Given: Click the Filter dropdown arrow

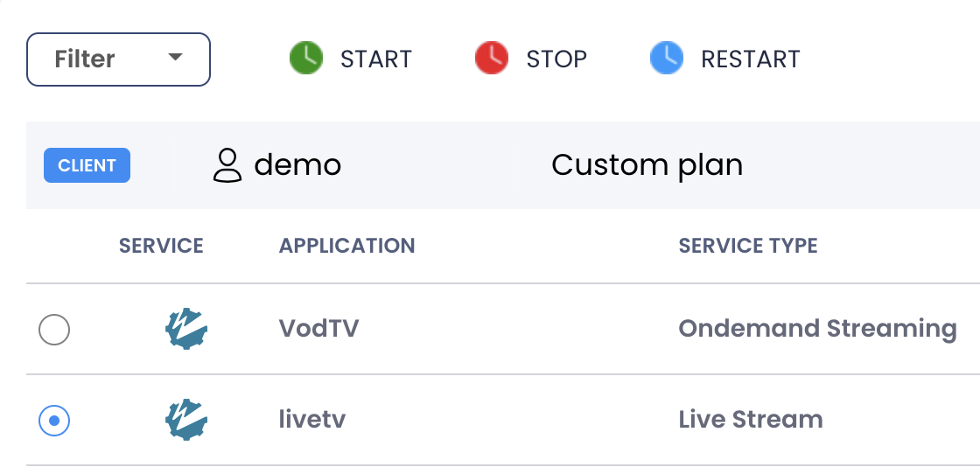Looking at the screenshot, I should tap(175, 57).
